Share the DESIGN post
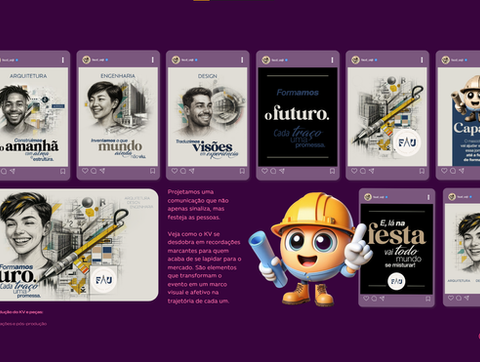 192,171
